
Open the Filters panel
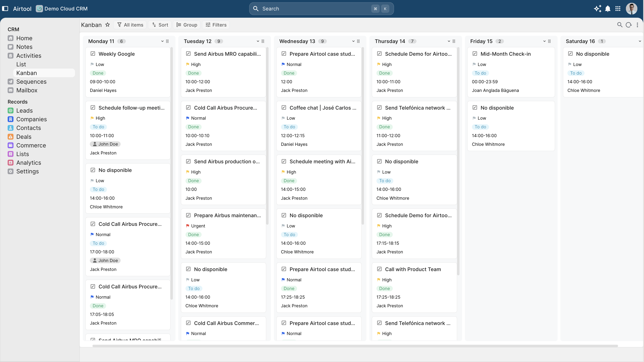point(216,25)
